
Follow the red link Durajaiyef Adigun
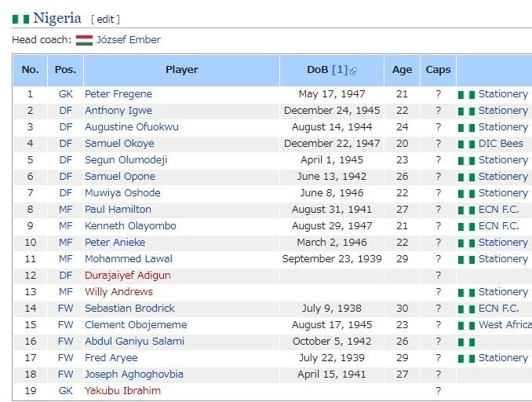click(128, 276)
